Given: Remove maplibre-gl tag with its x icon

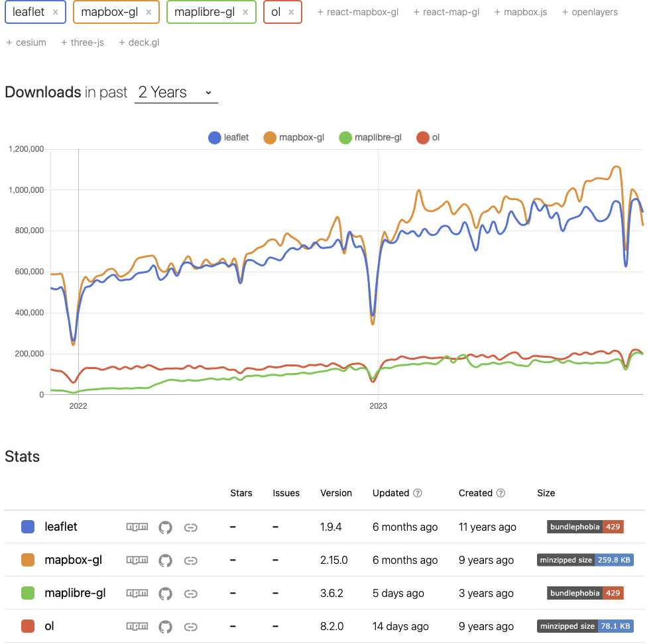Looking at the screenshot, I should pos(245,13).
